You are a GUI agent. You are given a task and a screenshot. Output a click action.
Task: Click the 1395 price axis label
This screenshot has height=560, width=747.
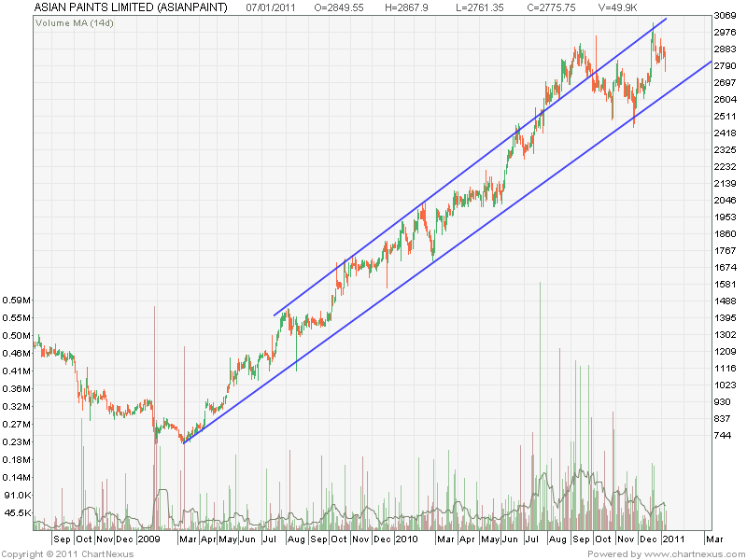(725, 317)
